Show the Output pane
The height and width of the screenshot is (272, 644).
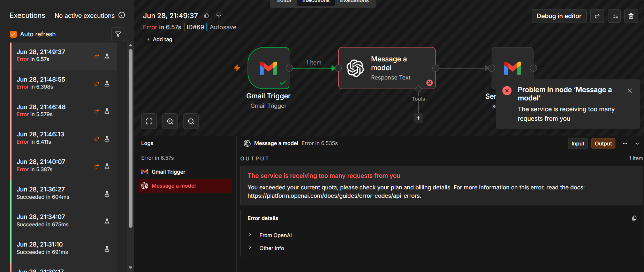point(603,144)
